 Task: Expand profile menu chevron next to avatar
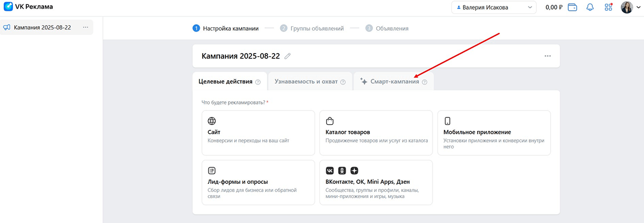coord(638,8)
